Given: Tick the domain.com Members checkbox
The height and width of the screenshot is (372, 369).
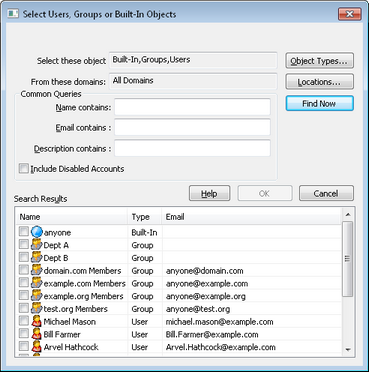Looking at the screenshot, I should (x=24, y=270).
